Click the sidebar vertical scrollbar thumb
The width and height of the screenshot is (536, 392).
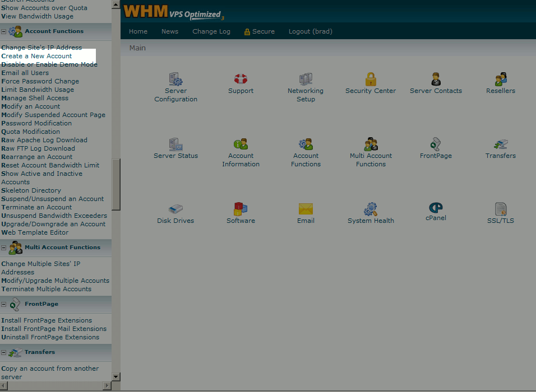tap(116, 184)
